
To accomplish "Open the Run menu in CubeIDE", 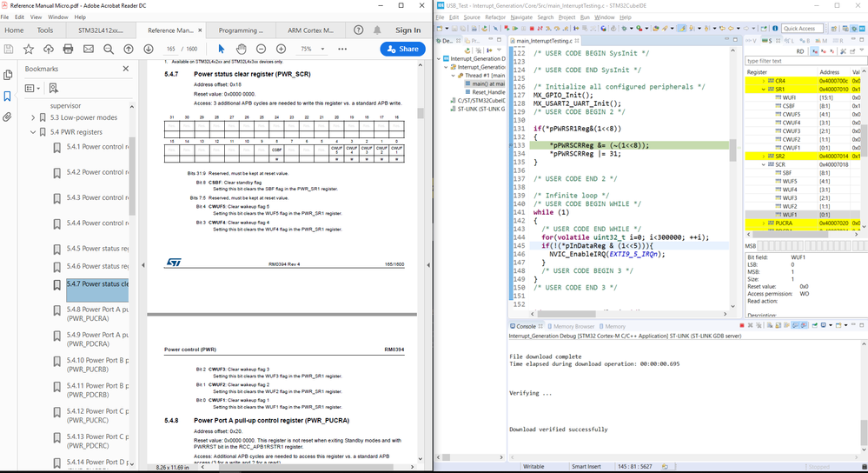I will [585, 17].
